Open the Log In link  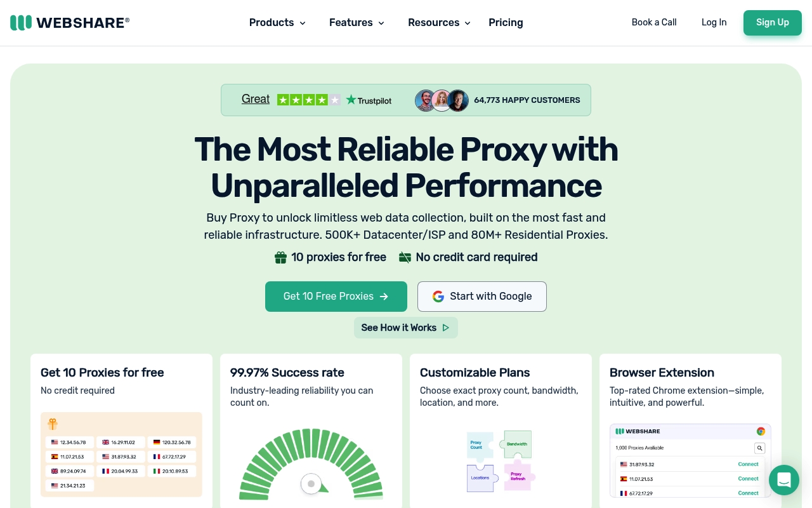714,22
